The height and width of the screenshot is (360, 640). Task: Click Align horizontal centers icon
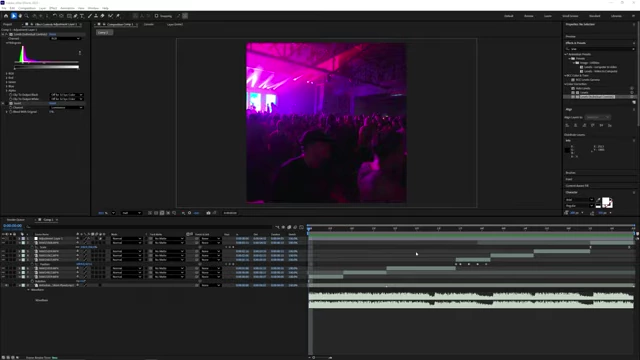pyautogui.click(x=576, y=125)
